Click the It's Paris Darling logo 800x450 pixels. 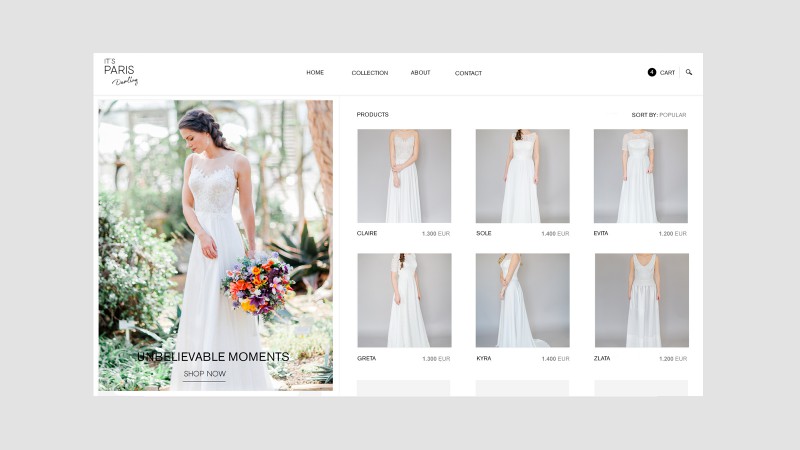coord(121,72)
